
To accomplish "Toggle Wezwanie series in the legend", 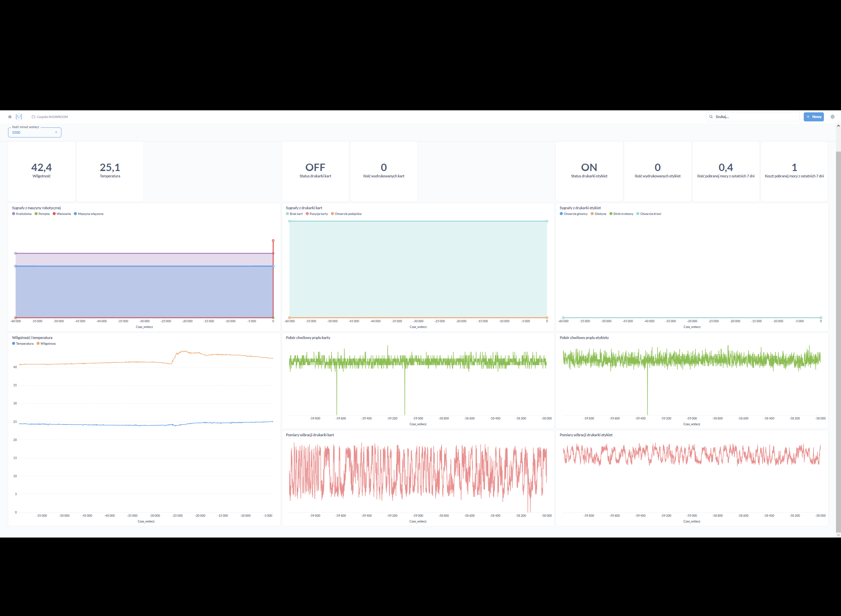I will (x=61, y=214).
